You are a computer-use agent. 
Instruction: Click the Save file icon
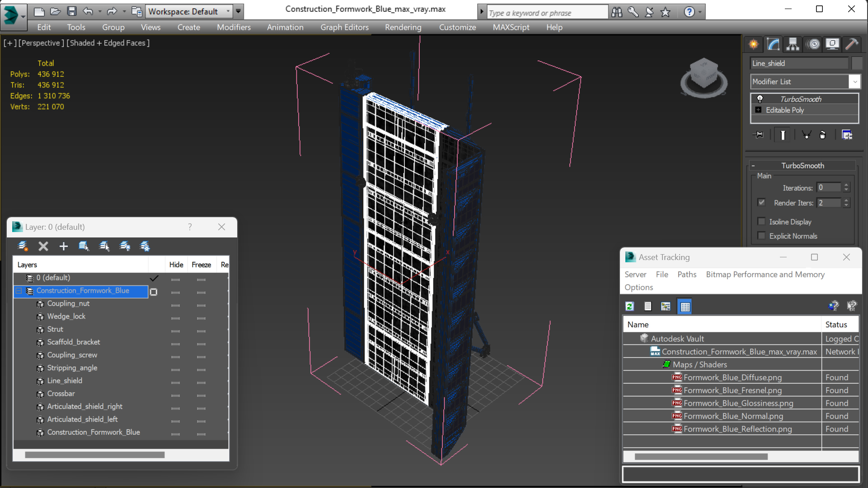72,11
